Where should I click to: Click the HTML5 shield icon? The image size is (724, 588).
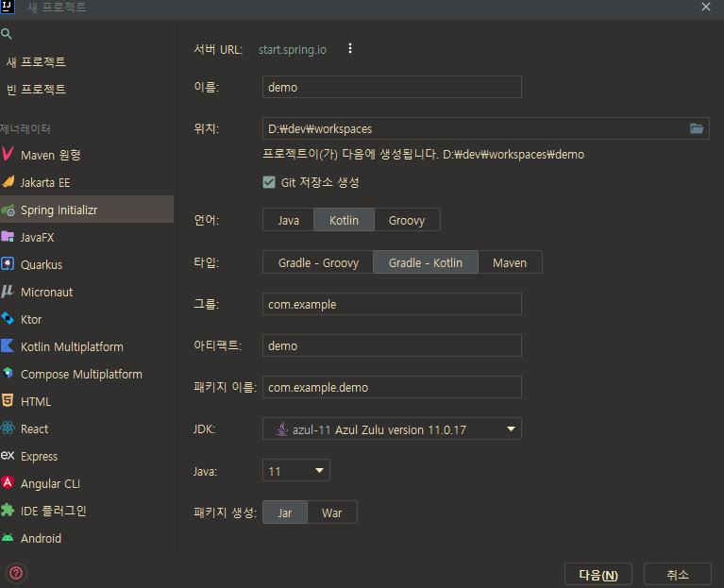tap(8, 400)
